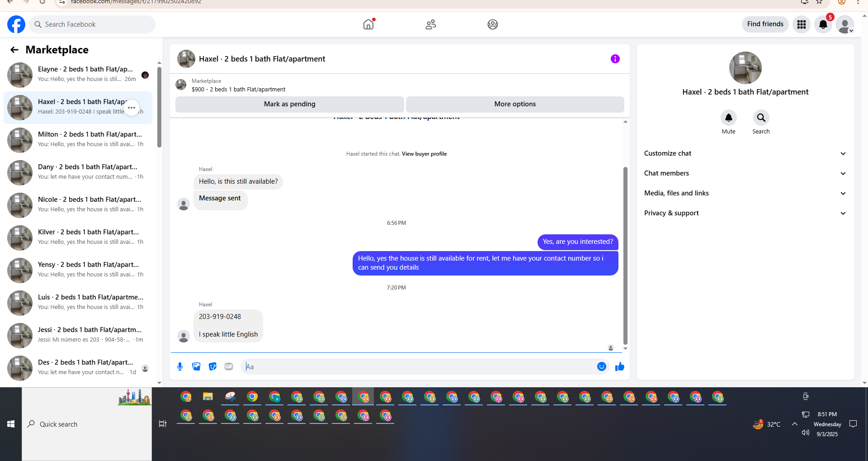Attach a photo file icon
The width and height of the screenshot is (868, 461).
click(x=196, y=366)
